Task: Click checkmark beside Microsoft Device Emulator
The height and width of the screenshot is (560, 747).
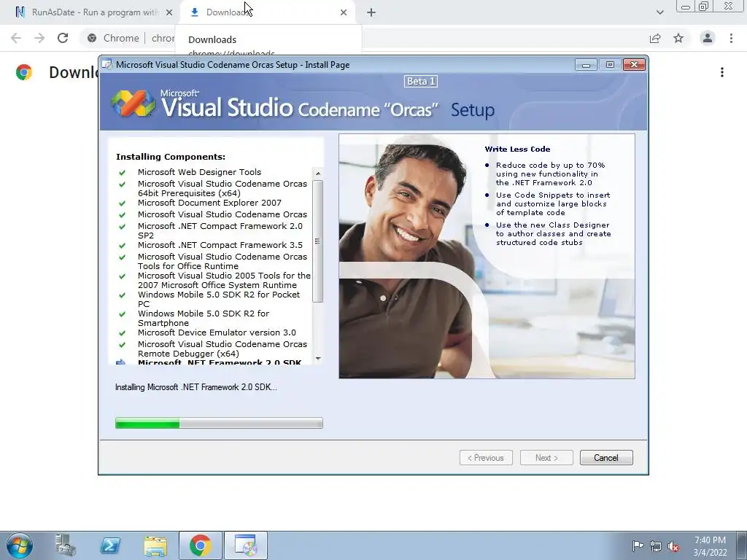Action: click(x=122, y=332)
